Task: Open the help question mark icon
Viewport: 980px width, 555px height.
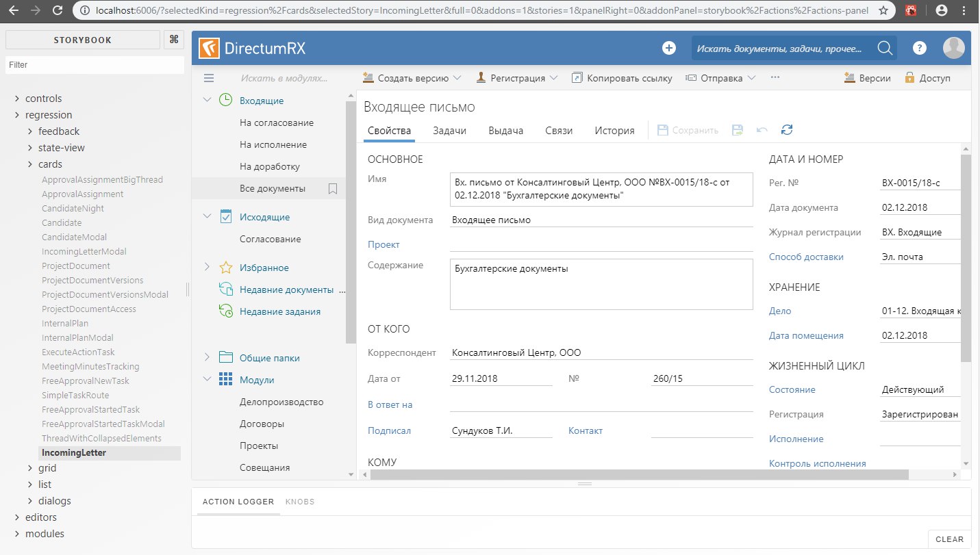Action: (x=920, y=48)
